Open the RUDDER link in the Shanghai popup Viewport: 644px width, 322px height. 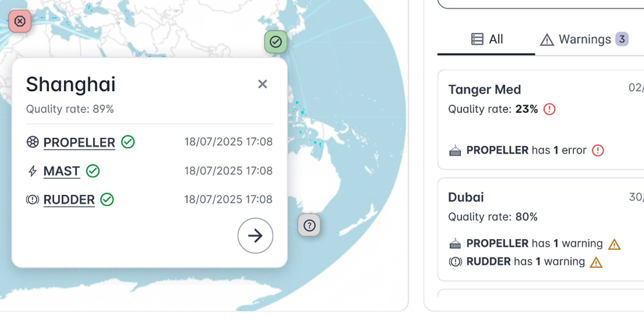[x=69, y=199]
